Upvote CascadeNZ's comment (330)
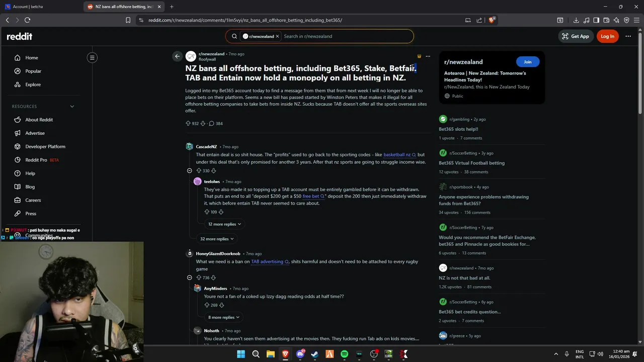644x362 pixels. click(x=199, y=170)
